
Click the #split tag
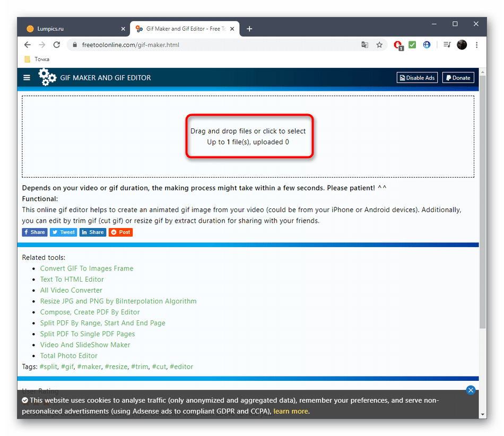click(x=48, y=367)
